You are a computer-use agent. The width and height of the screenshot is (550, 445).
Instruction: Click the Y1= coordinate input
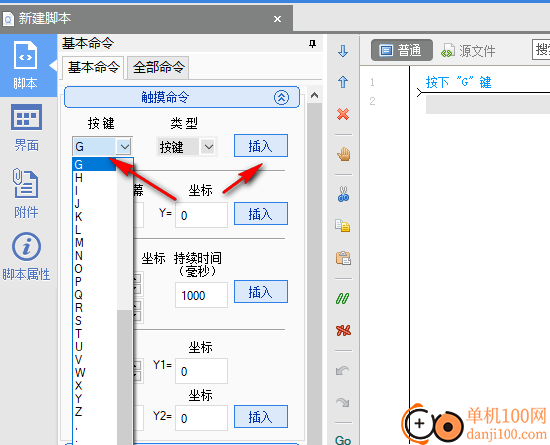[x=201, y=371]
